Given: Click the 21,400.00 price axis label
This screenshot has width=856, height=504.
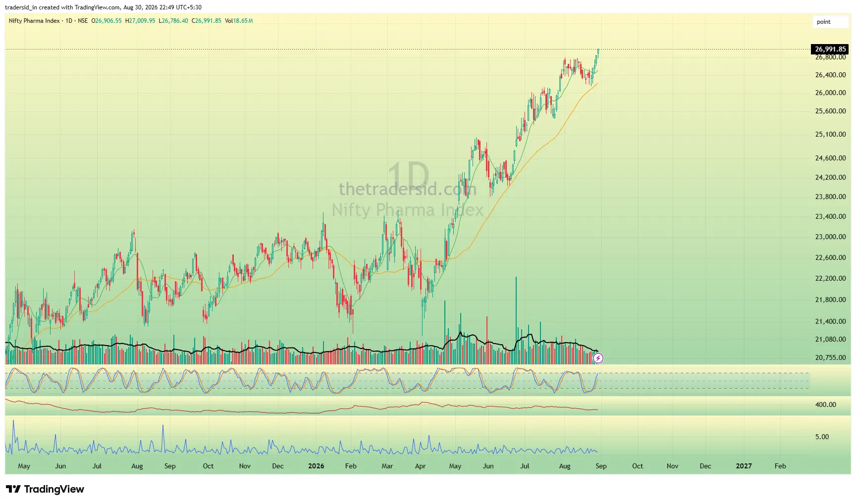Looking at the screenshot, I should click(x=830, y=321).
